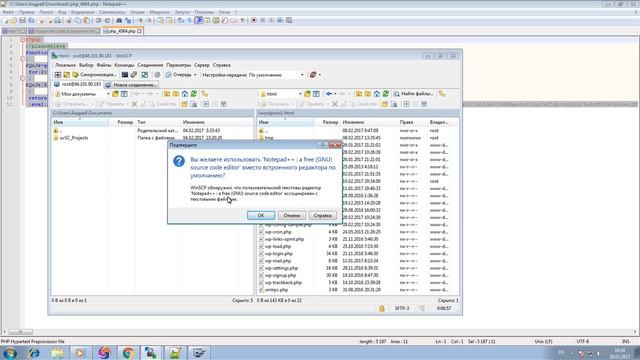640x360 pixels.
Task: Click Save icon in Notepad++ toolbar
Action: point(22,20)
